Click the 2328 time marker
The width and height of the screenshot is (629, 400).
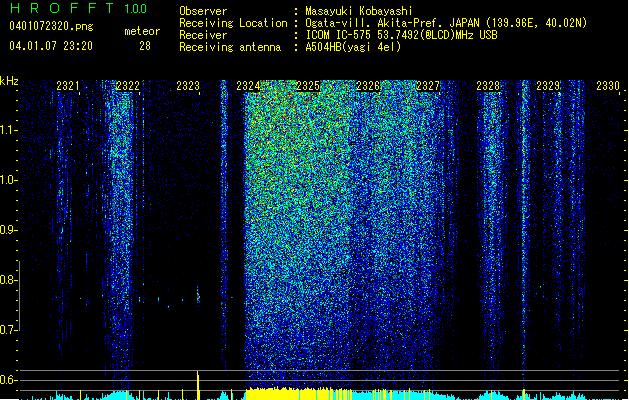point(488,86)
